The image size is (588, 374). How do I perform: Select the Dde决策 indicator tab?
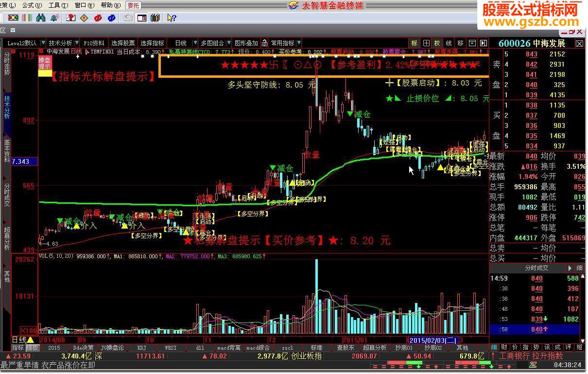click(x=83, y=348)
